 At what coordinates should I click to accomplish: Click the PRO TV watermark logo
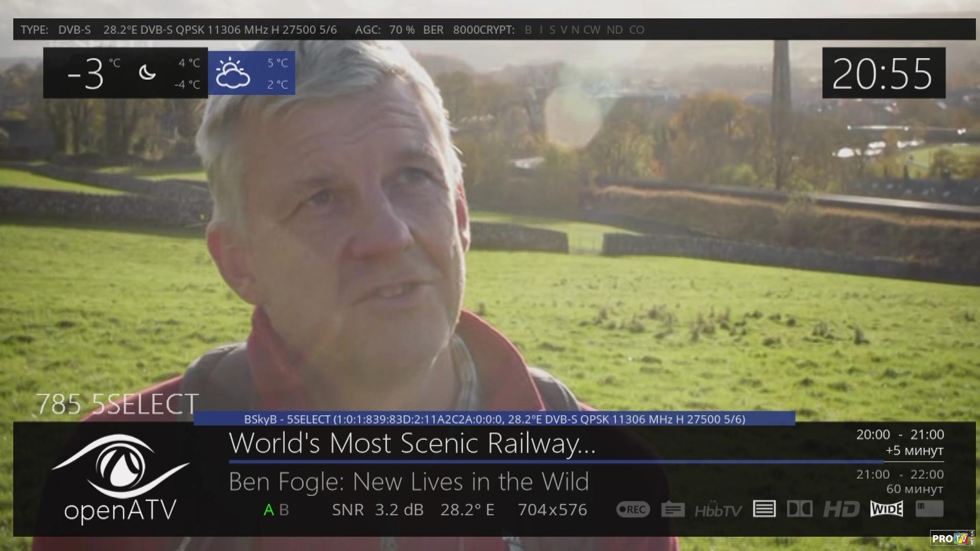[x=951, y=538]
